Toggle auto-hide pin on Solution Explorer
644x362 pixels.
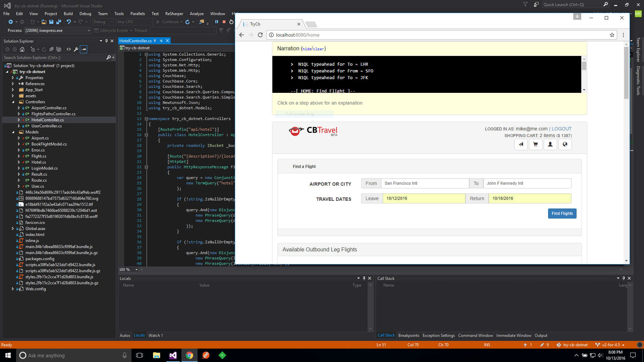click(x=106, y=41)
